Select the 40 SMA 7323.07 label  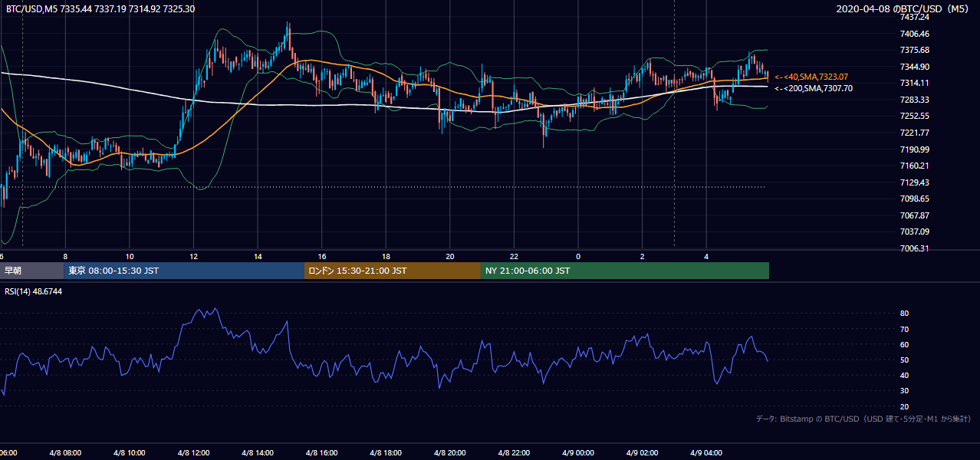click(x=811, y=77)
